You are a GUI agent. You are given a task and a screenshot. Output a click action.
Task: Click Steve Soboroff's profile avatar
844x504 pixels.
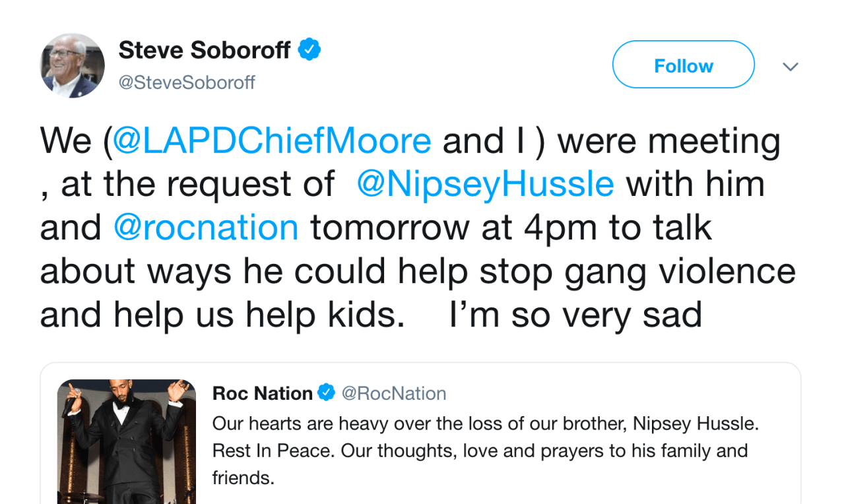(x=73, y=66)
